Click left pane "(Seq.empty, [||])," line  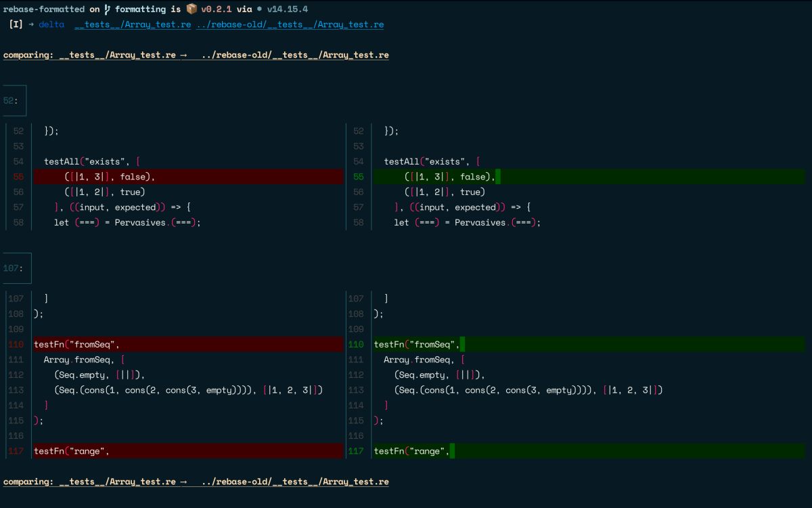(99, 375)
